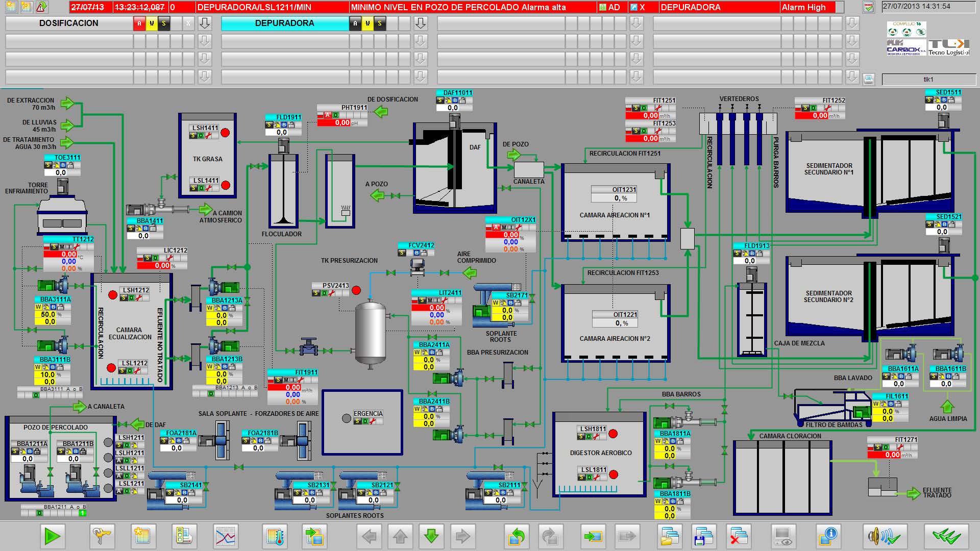This screenshot has height=551, width=980.
Task: Click the FCV2412 control valve symbol
Action: point(418,266)
